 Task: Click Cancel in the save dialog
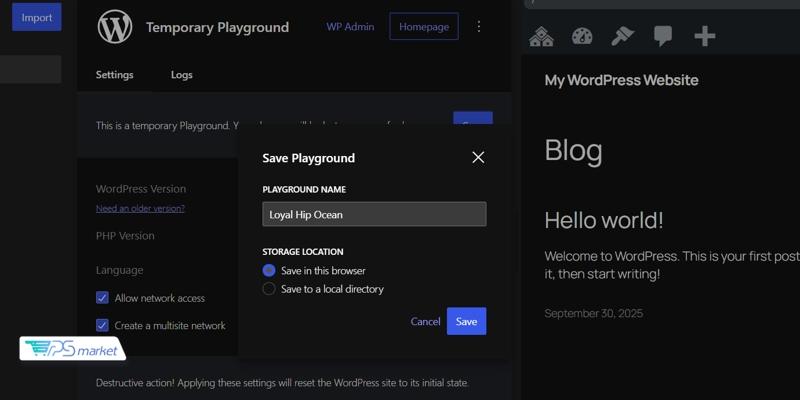tap(425, 321)
